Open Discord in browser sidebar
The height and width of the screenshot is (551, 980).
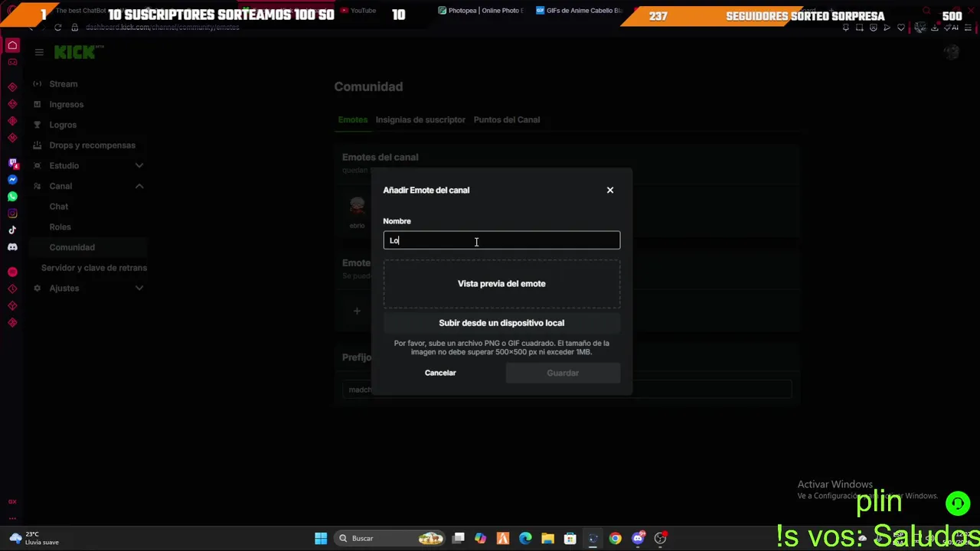point(12,247)
